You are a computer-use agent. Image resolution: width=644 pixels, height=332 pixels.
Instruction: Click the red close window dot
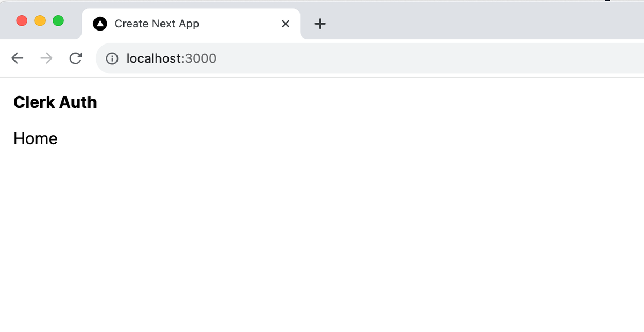point(21,20)
